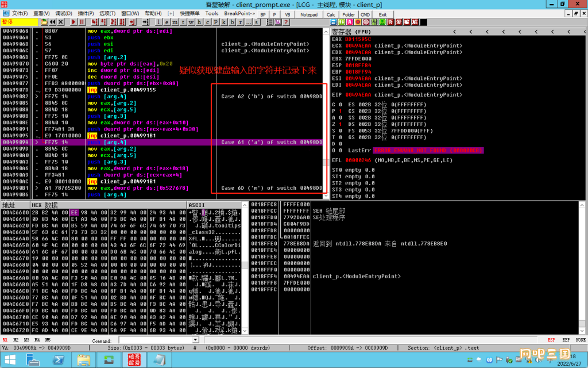This screenshot has width=588, height=368.
Task: Select memory window M2 button
Action: pos(16,340)
